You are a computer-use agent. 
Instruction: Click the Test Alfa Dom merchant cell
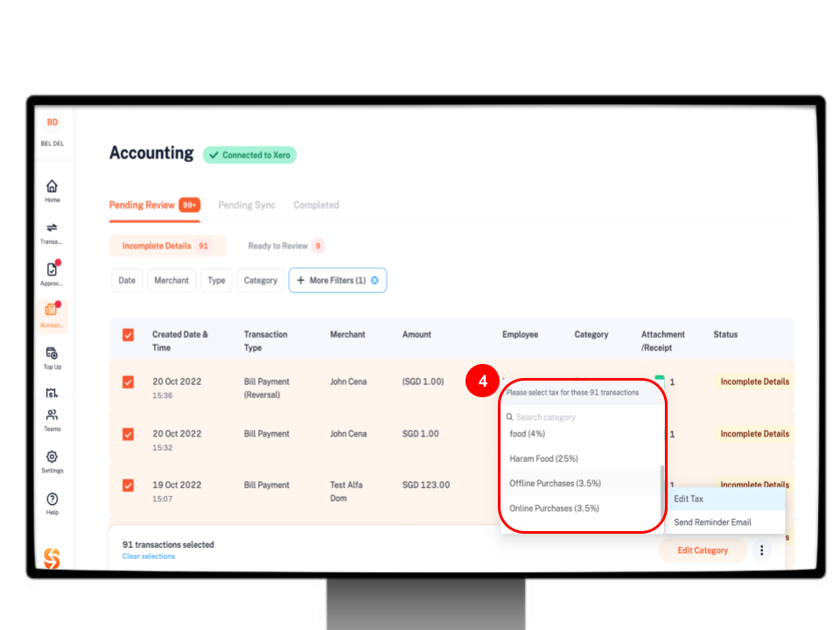coord(346,491)
